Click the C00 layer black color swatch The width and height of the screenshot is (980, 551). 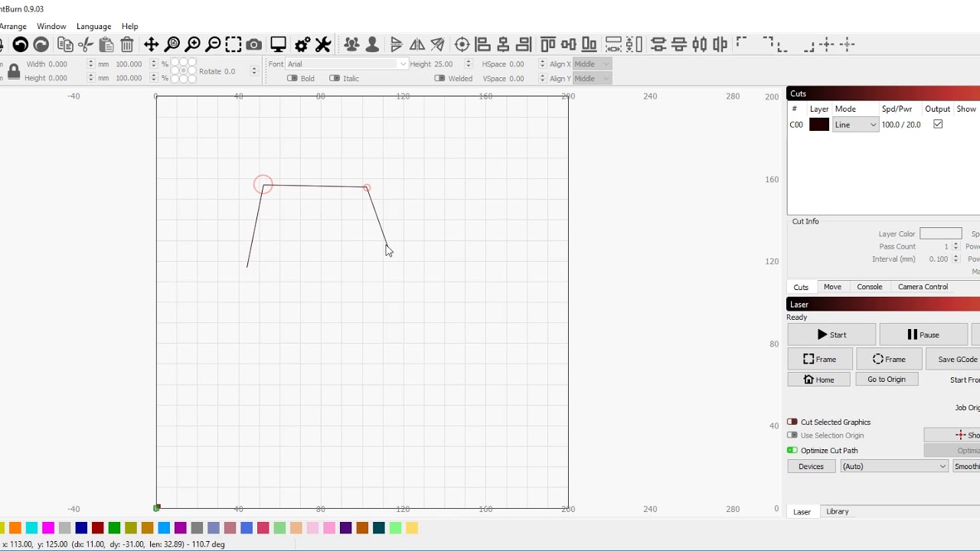click(x=819, y=125)
